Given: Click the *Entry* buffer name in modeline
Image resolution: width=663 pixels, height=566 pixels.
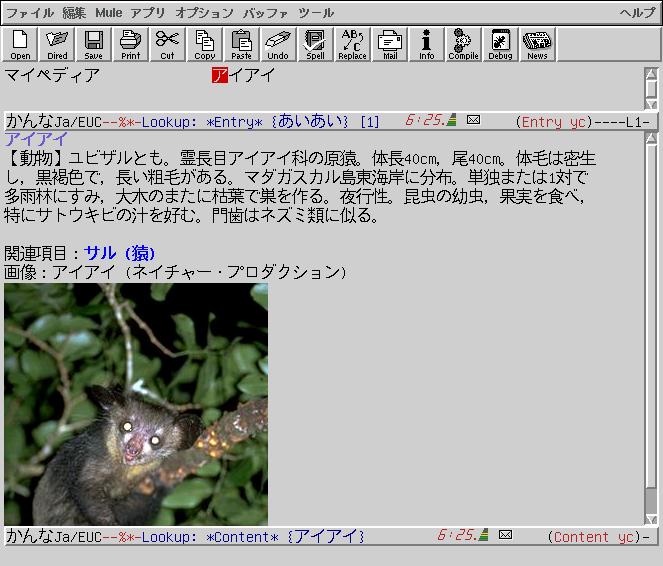Looking at the screenshot, I should click(x=234, y=122).
